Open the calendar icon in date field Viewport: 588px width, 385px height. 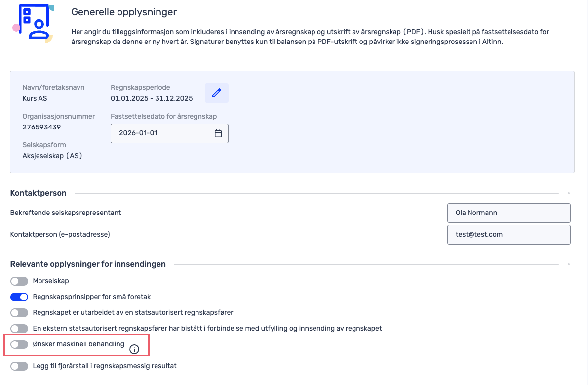218,133
